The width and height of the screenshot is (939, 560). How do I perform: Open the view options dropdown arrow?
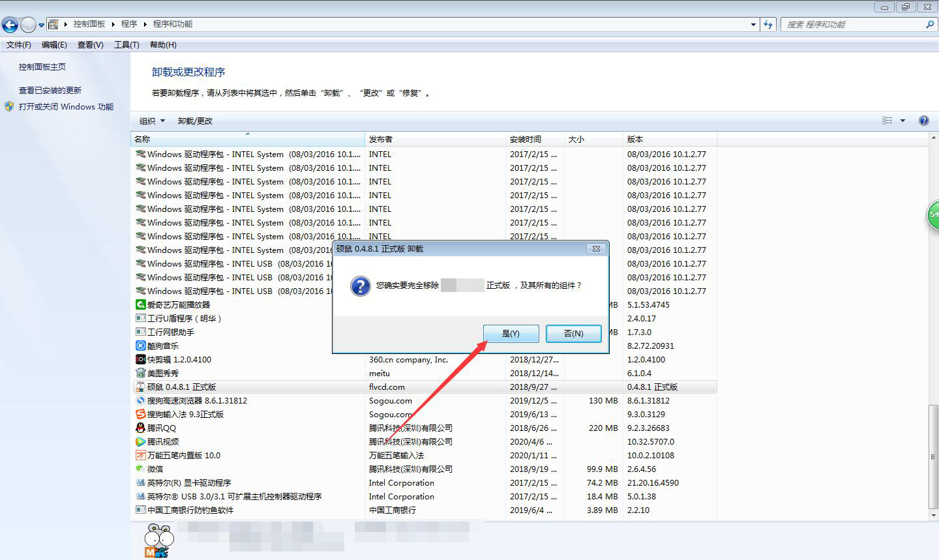pyautogui.click(x=902, y=121)
